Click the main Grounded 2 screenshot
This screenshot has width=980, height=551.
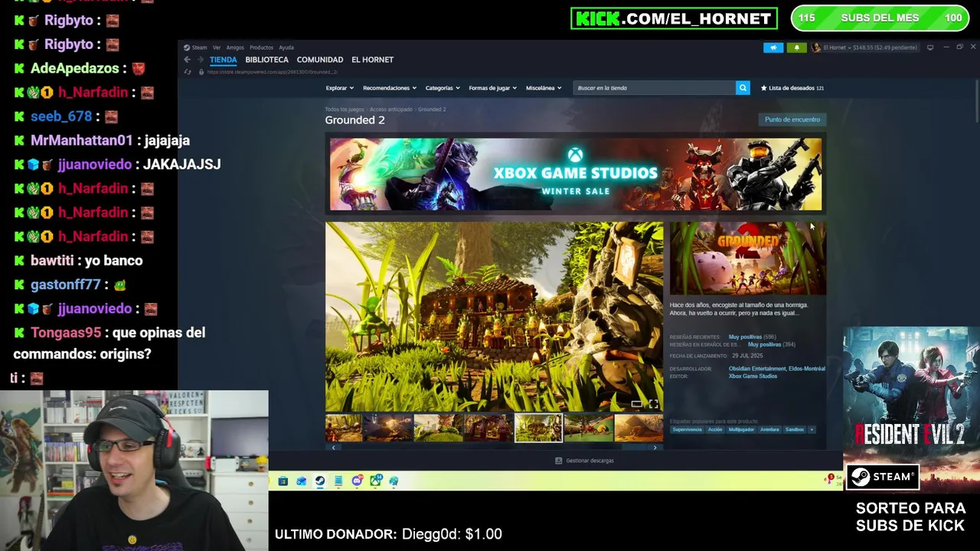(494, 317)
